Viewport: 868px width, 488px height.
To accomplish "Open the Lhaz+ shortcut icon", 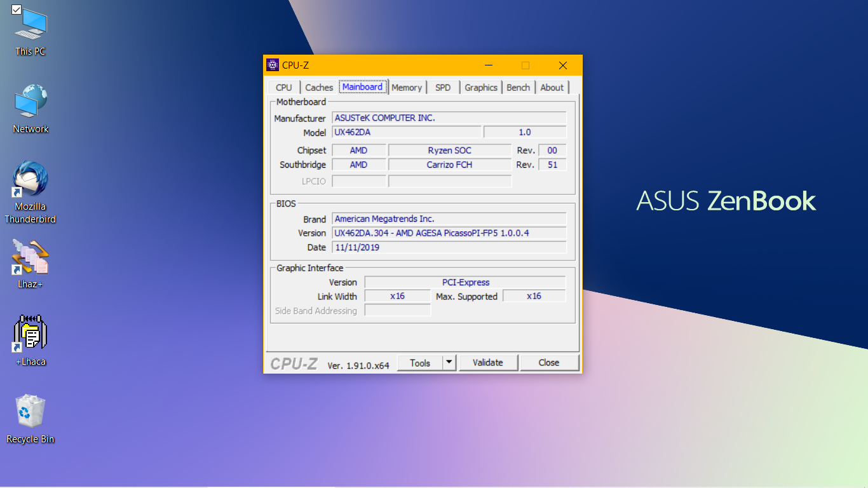I will (31, 264).
